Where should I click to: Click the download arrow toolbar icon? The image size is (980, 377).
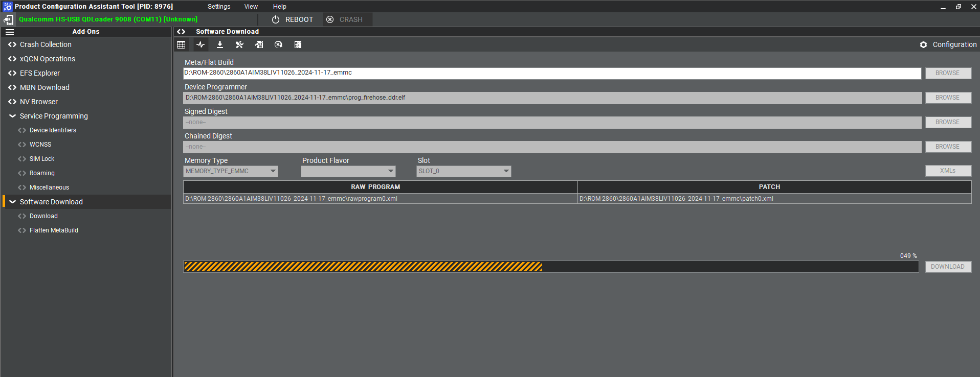click(x=220, y=44)
